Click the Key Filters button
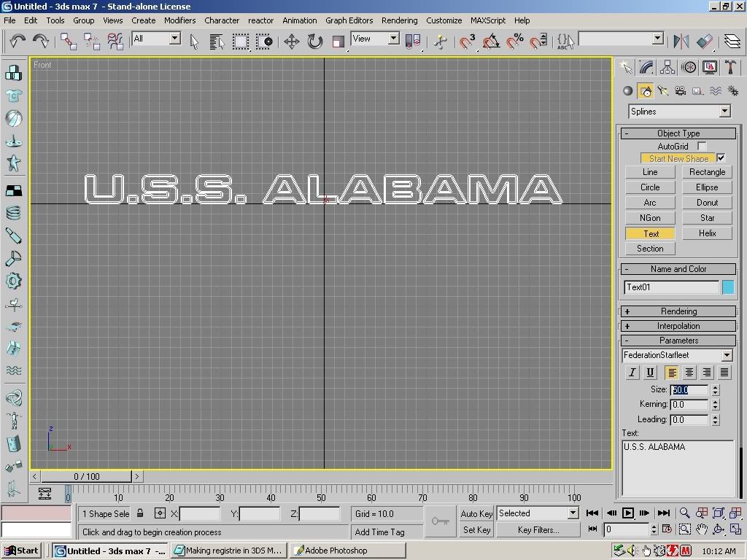Viewport: 747px width, 560px height. click(538, 530)
